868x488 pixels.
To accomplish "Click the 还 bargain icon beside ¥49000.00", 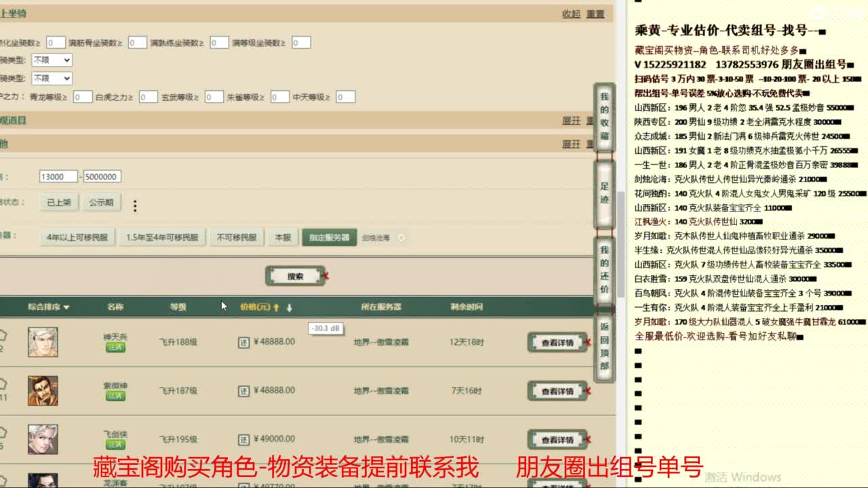I will coord(244,439).
